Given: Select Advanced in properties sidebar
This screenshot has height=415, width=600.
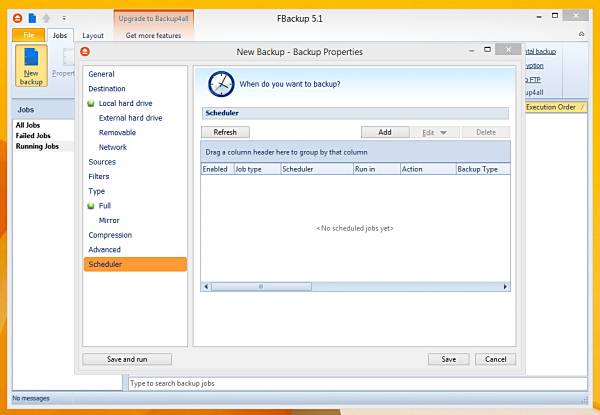Looking at the screenshot, I should (x=104, y=250).
